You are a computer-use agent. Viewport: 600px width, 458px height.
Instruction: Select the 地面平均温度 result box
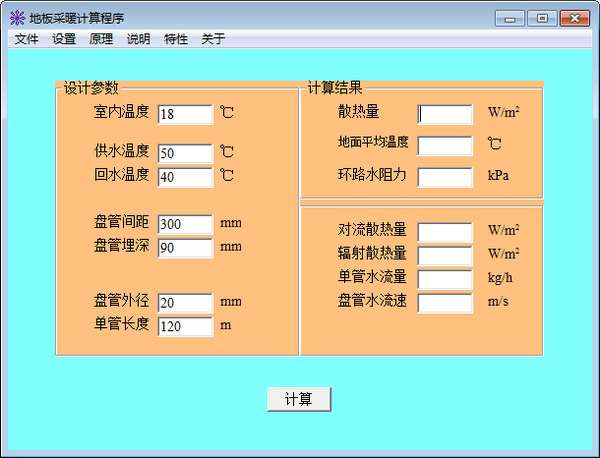coord(445,146)
